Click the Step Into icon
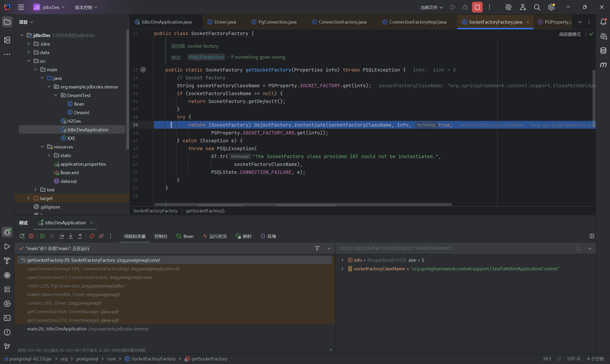 pos(71,236)
